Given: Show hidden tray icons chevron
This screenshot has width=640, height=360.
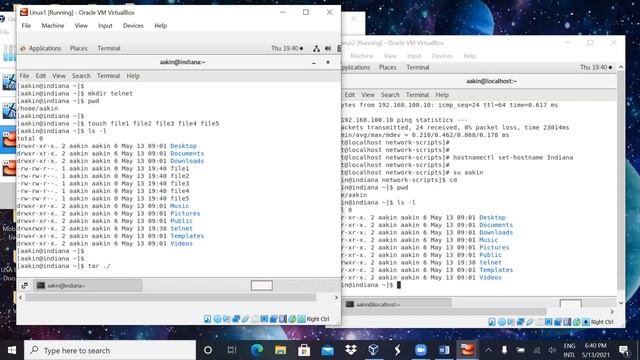Looking at the screenshot, I should [488, 350].
